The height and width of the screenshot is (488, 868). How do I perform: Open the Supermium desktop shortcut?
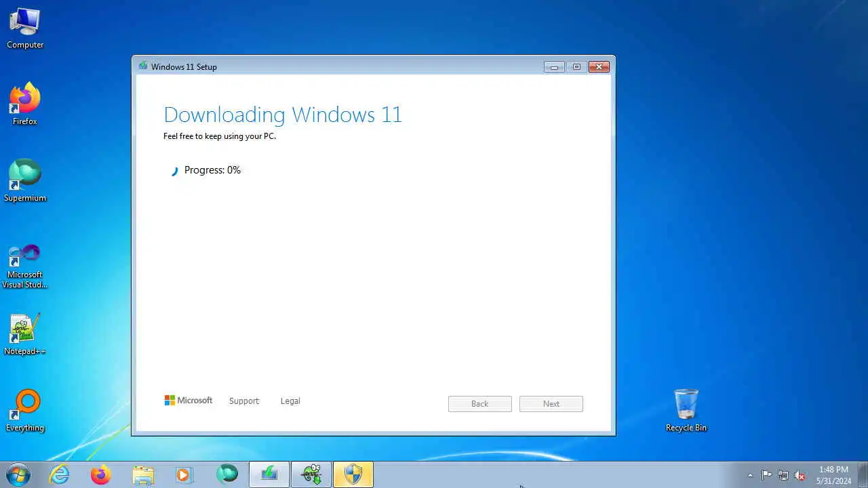25,181
